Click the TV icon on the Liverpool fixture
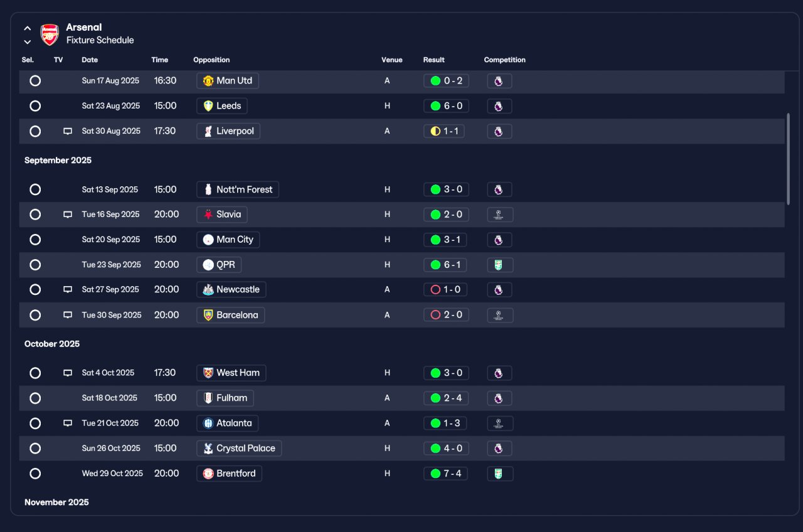This screenshot has height=532, width=803. (x=68, y=131)
